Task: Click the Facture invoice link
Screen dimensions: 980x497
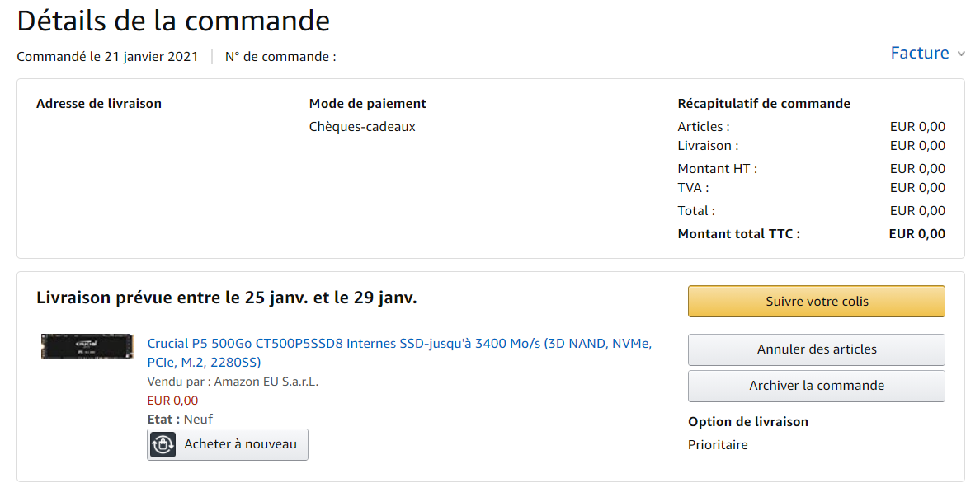Action: click(919, 53)
